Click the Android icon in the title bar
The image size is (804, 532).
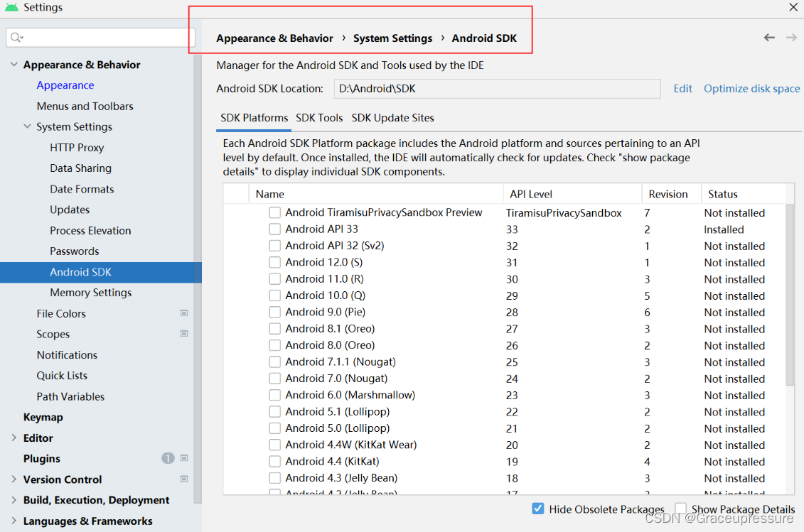tap(11, 7)
